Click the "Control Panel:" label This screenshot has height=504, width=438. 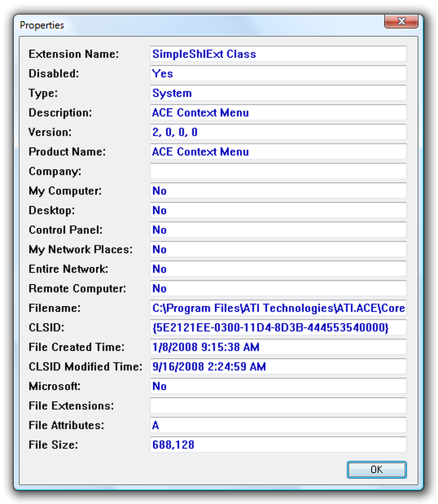pyautogui.click(x=66, y=230)
